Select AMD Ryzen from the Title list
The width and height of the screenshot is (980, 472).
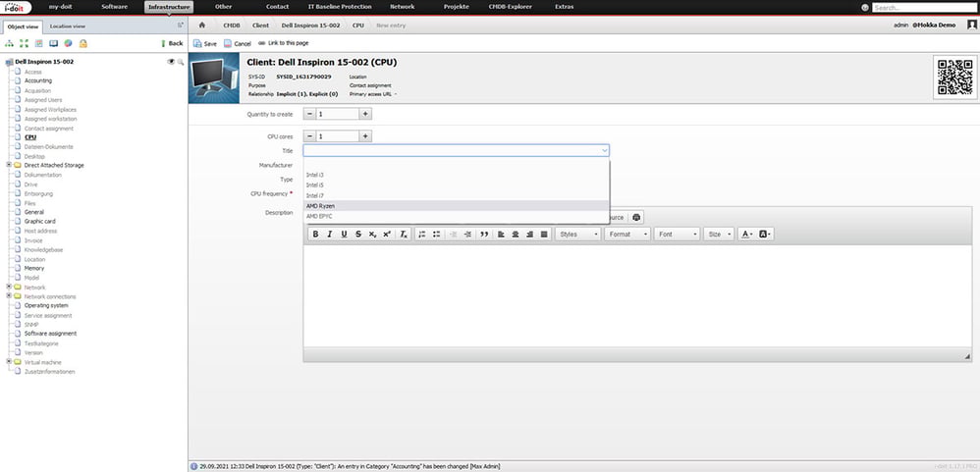[x=457, y=205]
